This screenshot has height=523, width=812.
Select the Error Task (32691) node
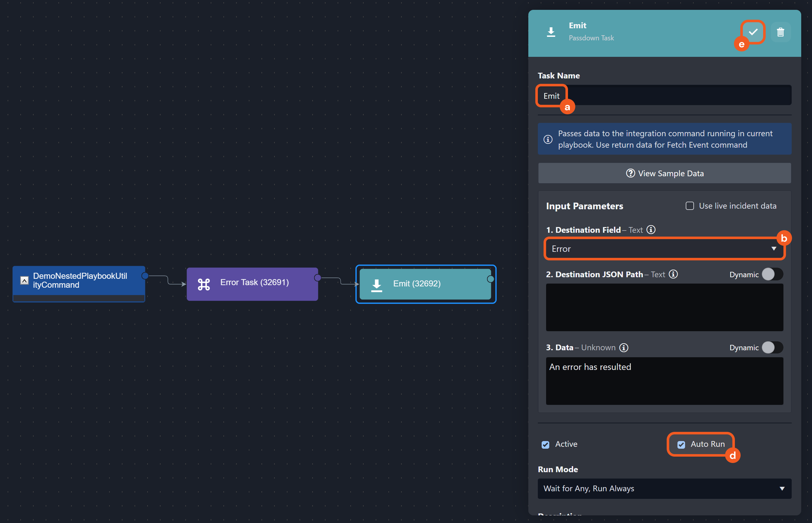click(x=253, y=284)
